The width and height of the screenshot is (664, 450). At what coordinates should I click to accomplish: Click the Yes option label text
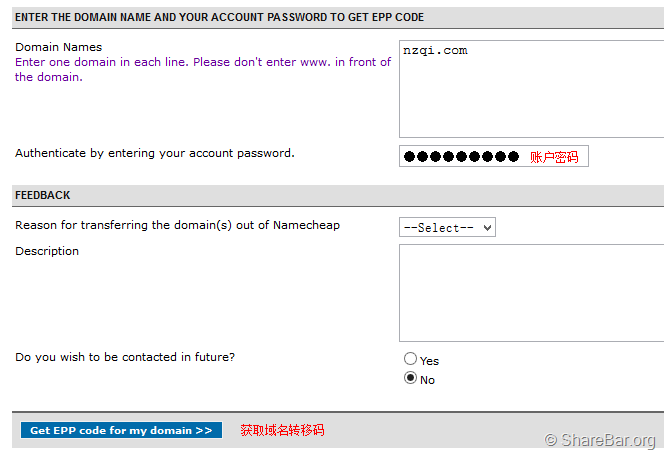point(429,361)
